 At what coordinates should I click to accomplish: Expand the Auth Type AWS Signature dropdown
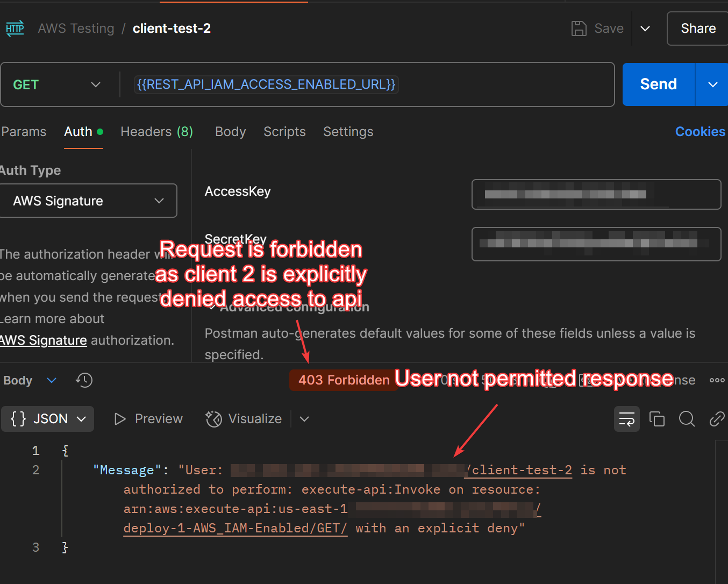coord(88,201)
